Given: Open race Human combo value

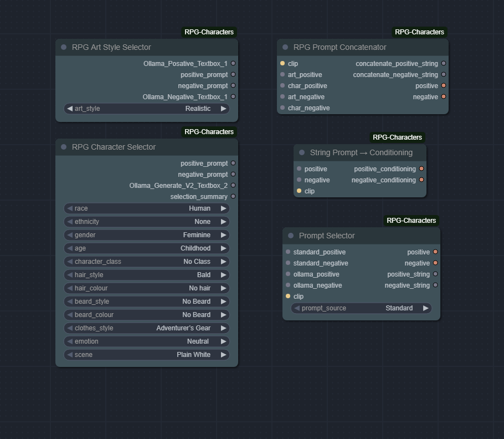Looking at the screenshot, I should 199,208.
